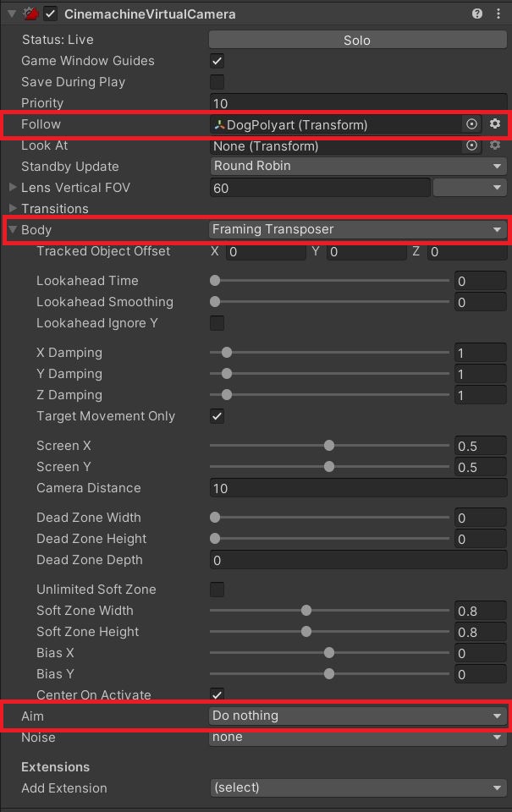The image size is (512, 812).
Task: Click the Priority value field
Action: click(x=358, y=102)
